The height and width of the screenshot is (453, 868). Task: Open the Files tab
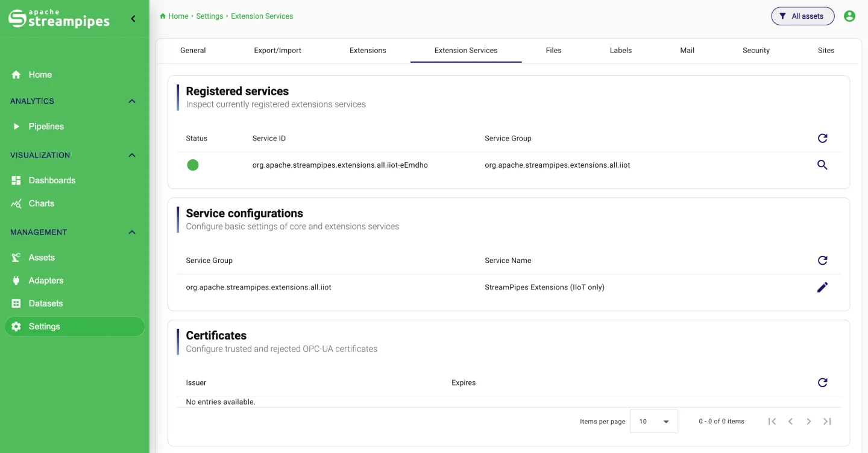click(553, 51)
